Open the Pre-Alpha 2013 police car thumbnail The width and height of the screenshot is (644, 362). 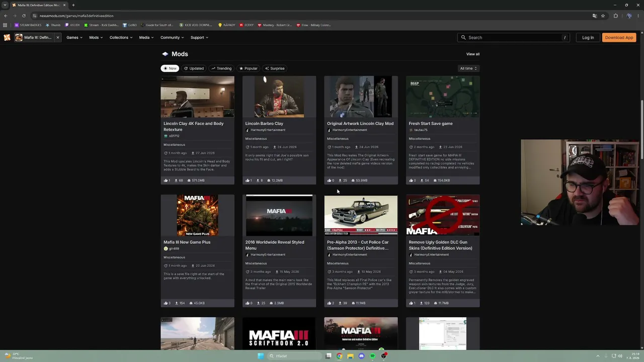coord(361,215)
